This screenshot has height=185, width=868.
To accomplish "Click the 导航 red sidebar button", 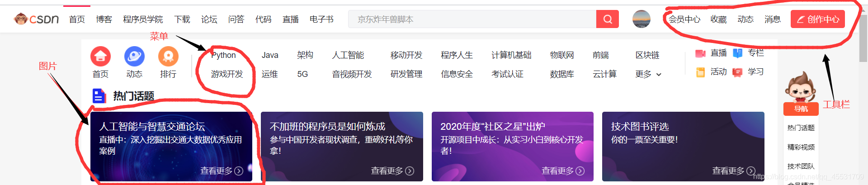I will [x=801, y=109].
